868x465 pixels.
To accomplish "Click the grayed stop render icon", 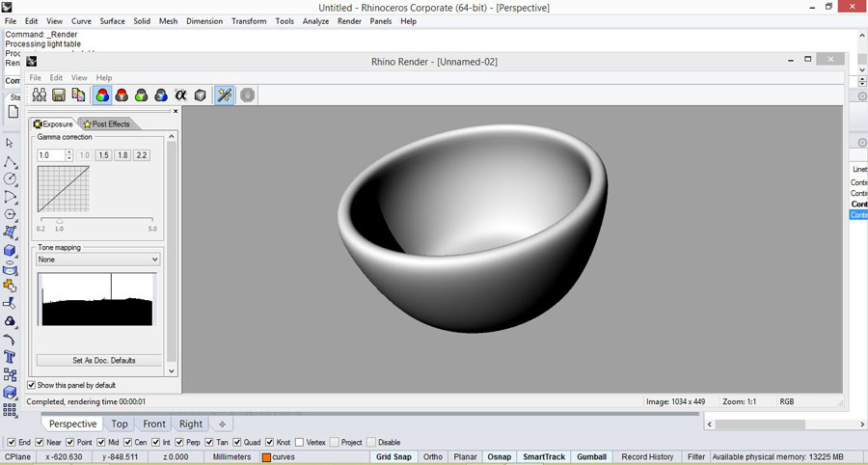I will [x=248, y=95].
